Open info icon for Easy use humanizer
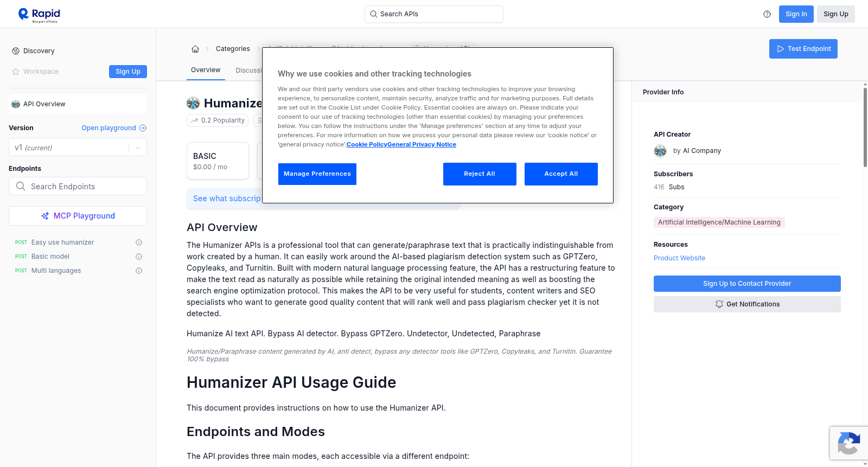 pyautogui.click(x=139, y=242)
